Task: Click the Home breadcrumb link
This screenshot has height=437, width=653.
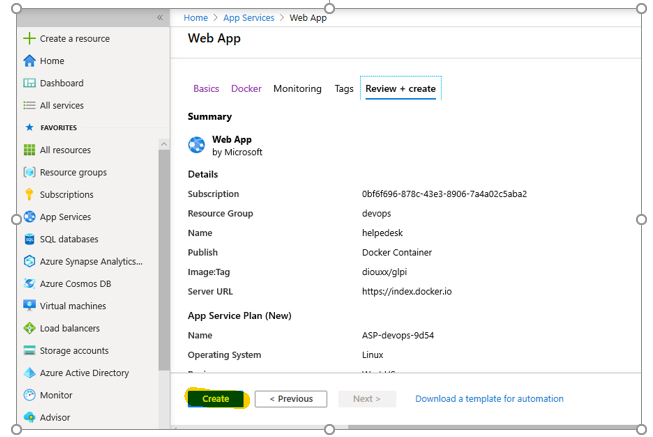Action: point(196,18)
